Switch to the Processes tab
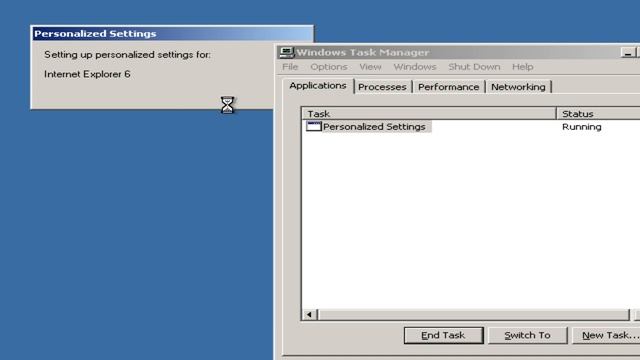The height and width of the screenshot is (360, 640). [x=382, y=87]
